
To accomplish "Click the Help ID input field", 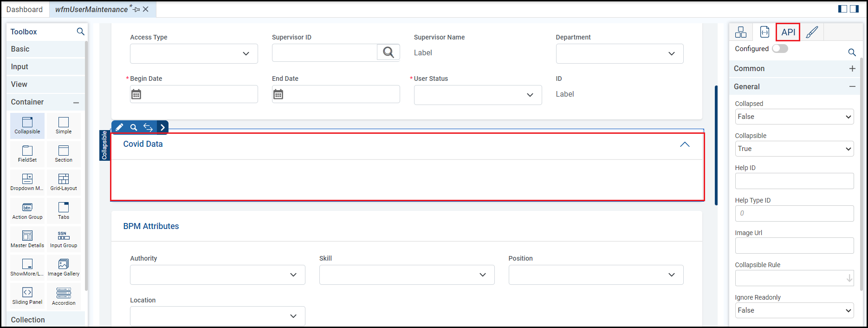I will (794, 181).
